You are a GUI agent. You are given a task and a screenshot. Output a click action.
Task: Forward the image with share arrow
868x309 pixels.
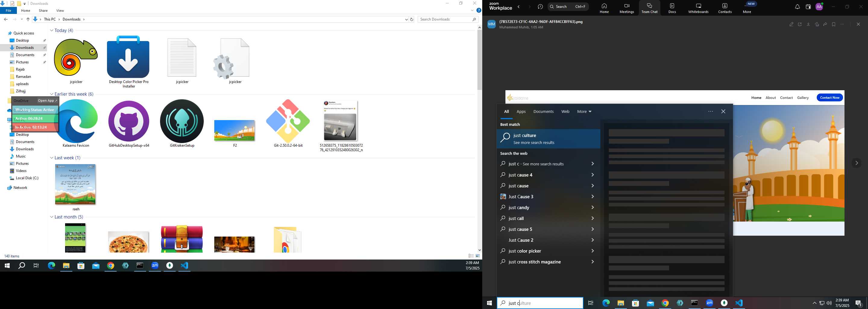825,24
